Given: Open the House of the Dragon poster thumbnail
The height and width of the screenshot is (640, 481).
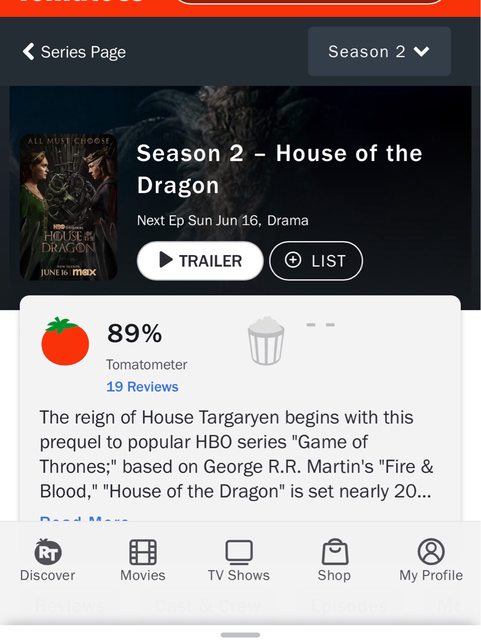Looking at the screenshot, I should (69, 207).
